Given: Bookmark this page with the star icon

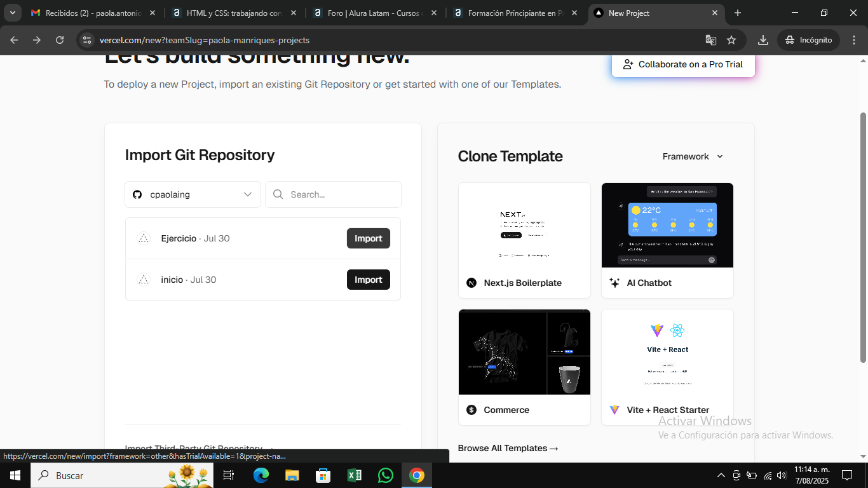Looking at the screenshot, I should 731,40.
